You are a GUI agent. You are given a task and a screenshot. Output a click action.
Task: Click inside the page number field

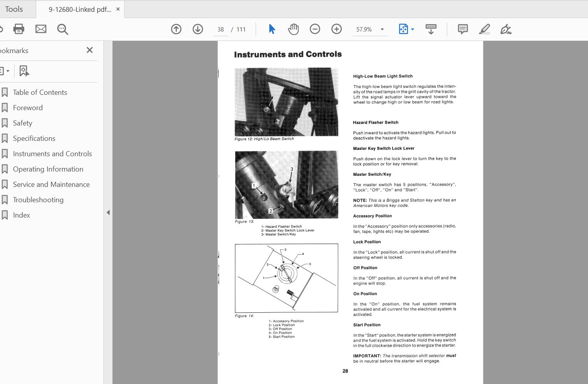220,29
